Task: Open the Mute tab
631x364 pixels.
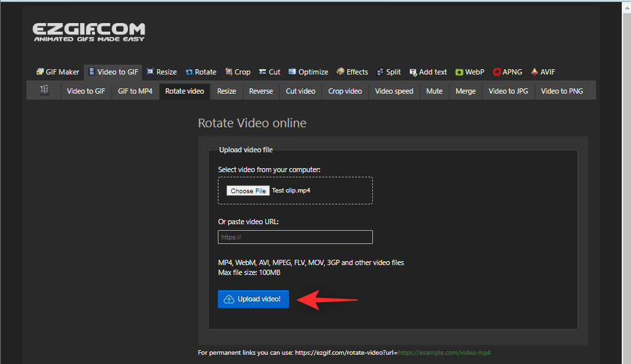Action: [x=434, y=91]
